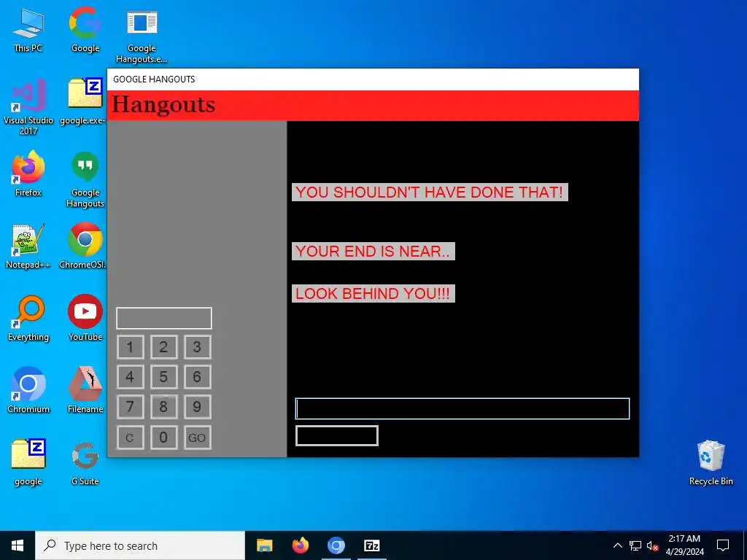
Task: Click the muted volume tray icon
Action: click(x=652, y=545)
